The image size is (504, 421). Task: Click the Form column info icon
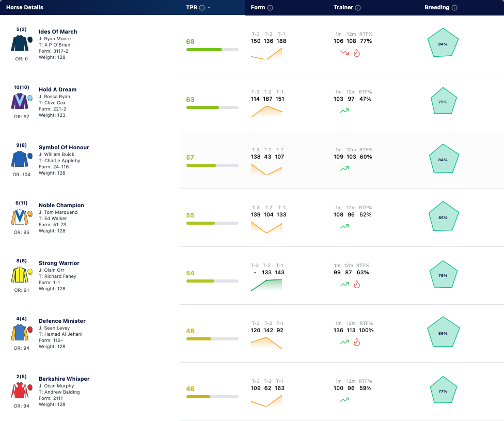click(270, 8)
